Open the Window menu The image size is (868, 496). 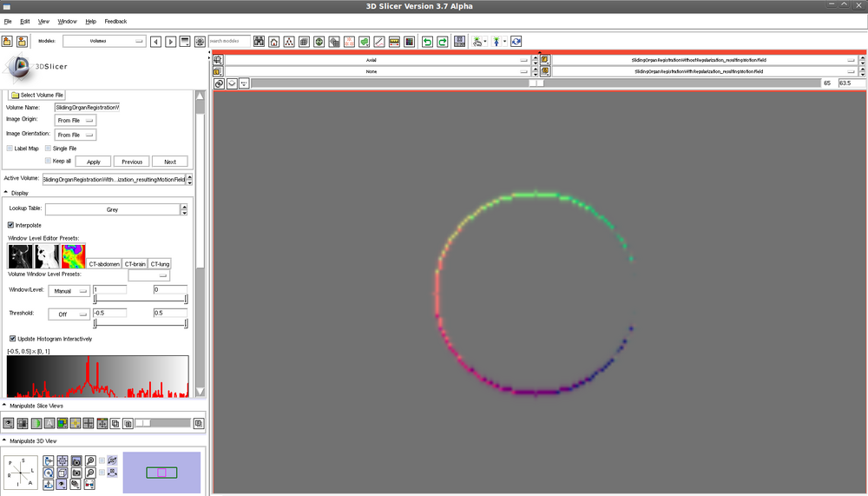click(x=67, y=22)
